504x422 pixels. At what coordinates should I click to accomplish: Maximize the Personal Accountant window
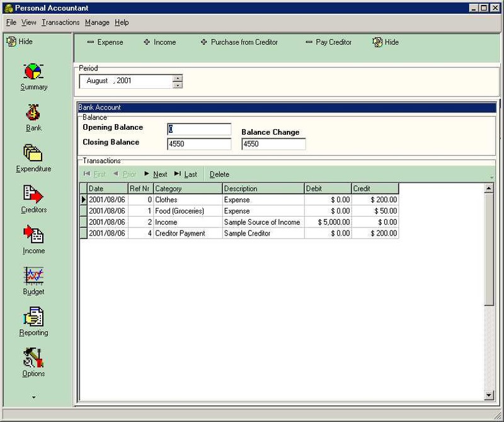[484, 8]
